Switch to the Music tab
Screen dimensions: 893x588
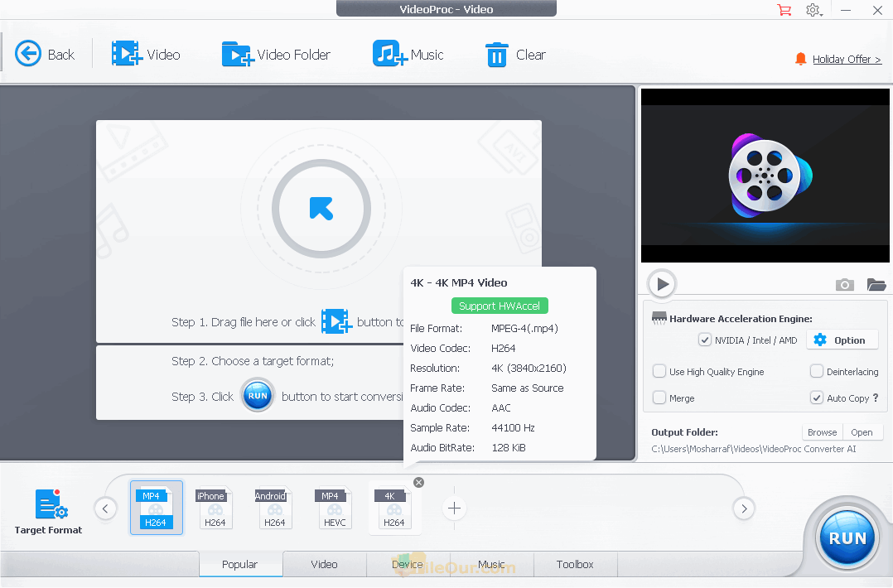coord(491,564)
